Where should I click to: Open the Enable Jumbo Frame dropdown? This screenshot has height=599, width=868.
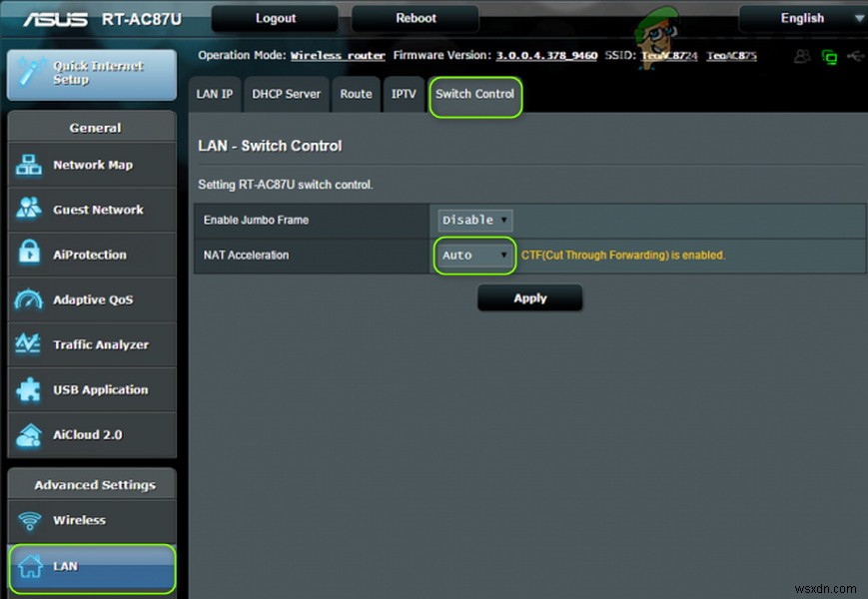tap(475, 220)
